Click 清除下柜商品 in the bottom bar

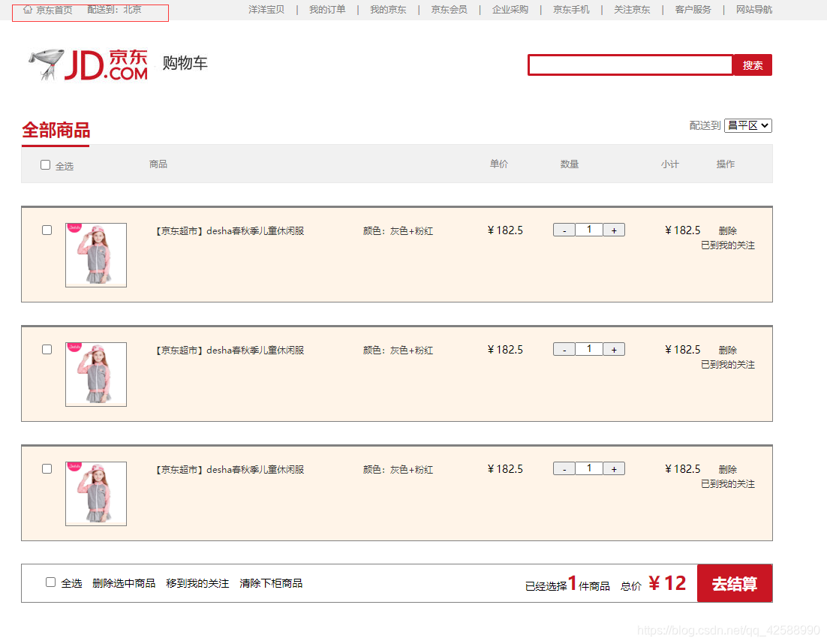[271, 582]
